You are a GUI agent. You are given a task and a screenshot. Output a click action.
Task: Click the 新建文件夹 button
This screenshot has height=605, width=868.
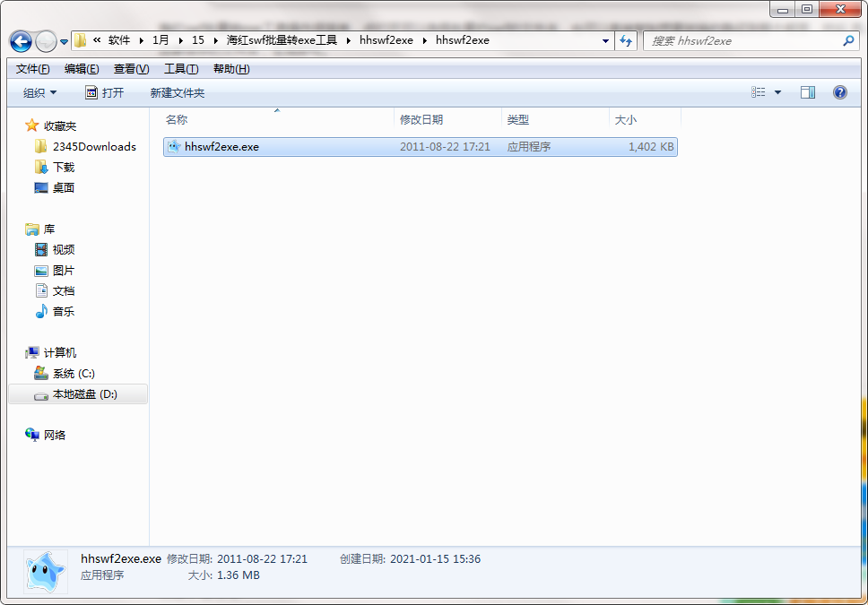tap(178, 92)
